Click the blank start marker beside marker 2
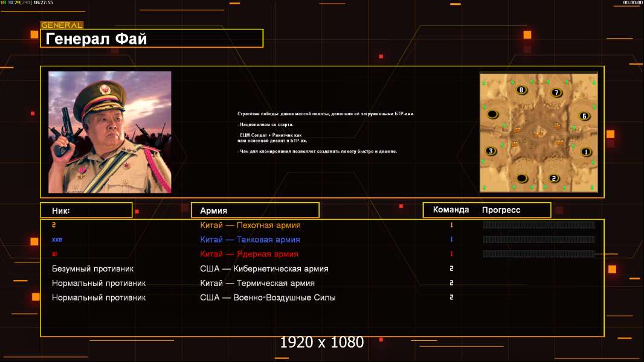The height and width of the screenshot is (362, 644). (521, 179)
